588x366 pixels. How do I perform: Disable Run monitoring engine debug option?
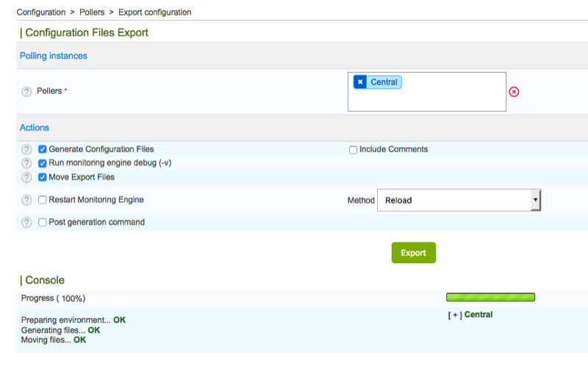(x=43, y=163)
